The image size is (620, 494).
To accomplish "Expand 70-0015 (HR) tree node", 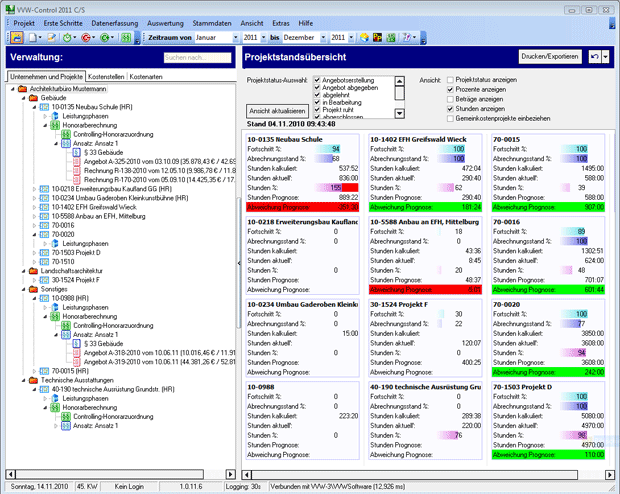I will [x=34, y=371].
